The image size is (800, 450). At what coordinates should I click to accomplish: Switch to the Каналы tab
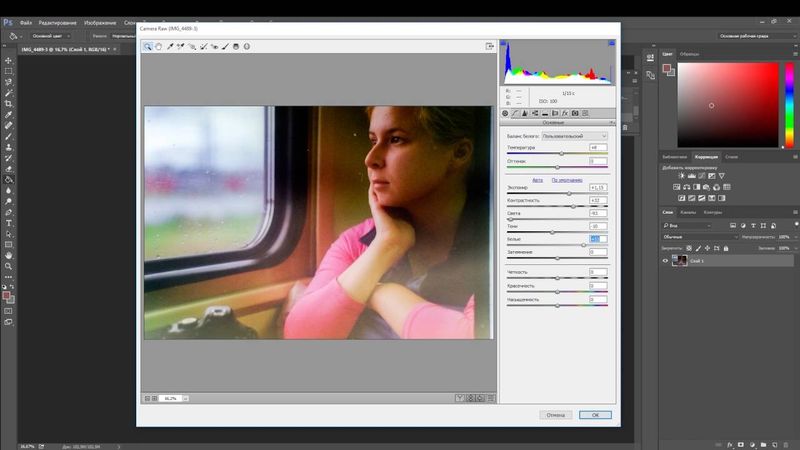[x=688, y=212]
